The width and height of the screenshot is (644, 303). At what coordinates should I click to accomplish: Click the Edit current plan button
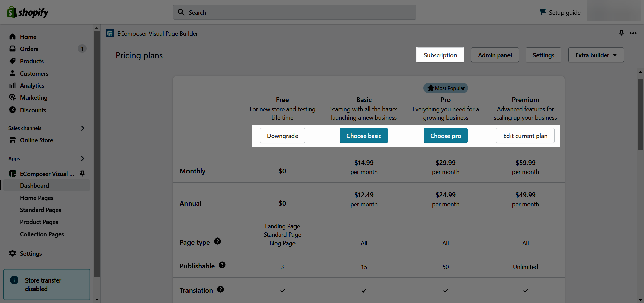[x=525, y=136]
